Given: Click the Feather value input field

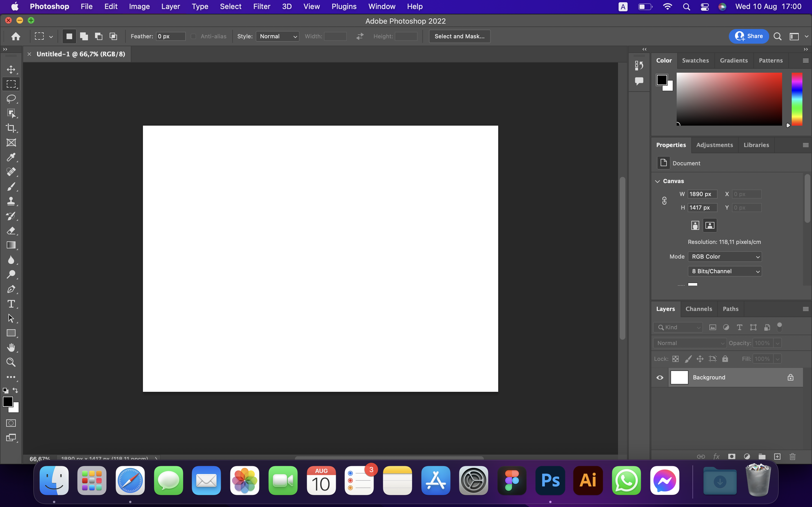Looking at the screenshot, I should pyautogui.click(x=171, y=36).
